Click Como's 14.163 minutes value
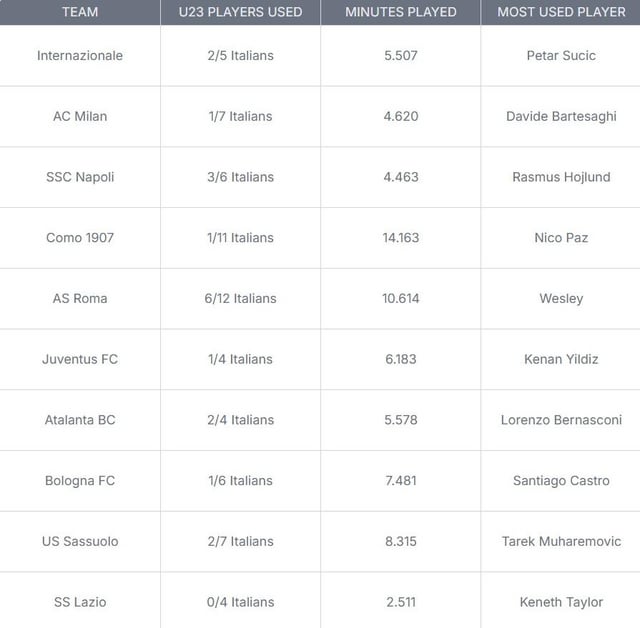640x628 pixels. tap(401, 238)
